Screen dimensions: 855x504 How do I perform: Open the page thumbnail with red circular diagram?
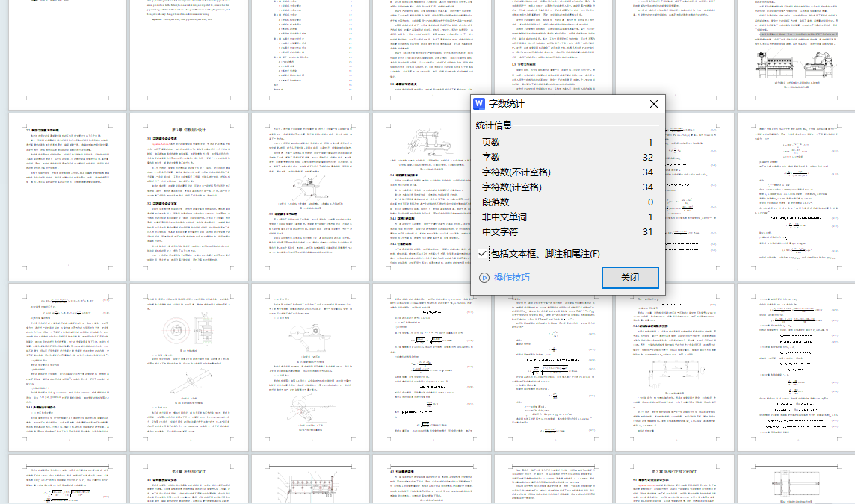click(x=188, y=367)
